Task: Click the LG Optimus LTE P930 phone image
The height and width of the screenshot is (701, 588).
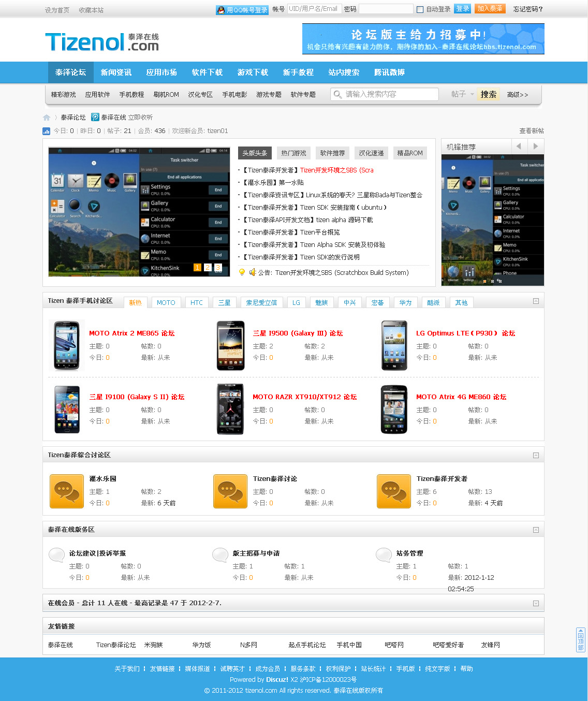Action: point(394,345)
